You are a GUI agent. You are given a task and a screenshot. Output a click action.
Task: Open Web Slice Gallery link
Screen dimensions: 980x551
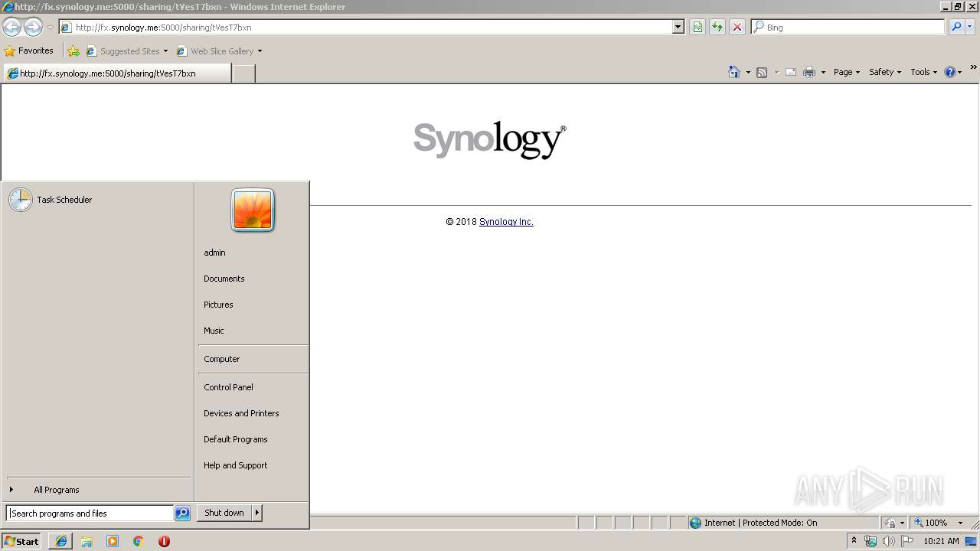(219, 51)
